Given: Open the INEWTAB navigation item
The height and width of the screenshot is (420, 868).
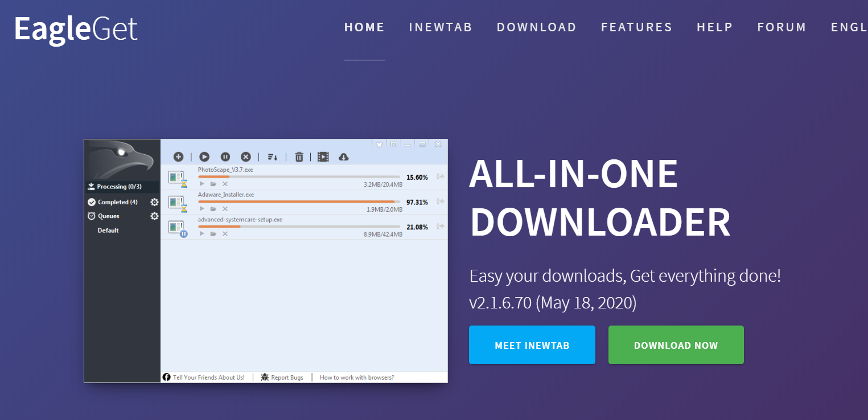Looking at the screenshot, I should (x=441, y=27).
